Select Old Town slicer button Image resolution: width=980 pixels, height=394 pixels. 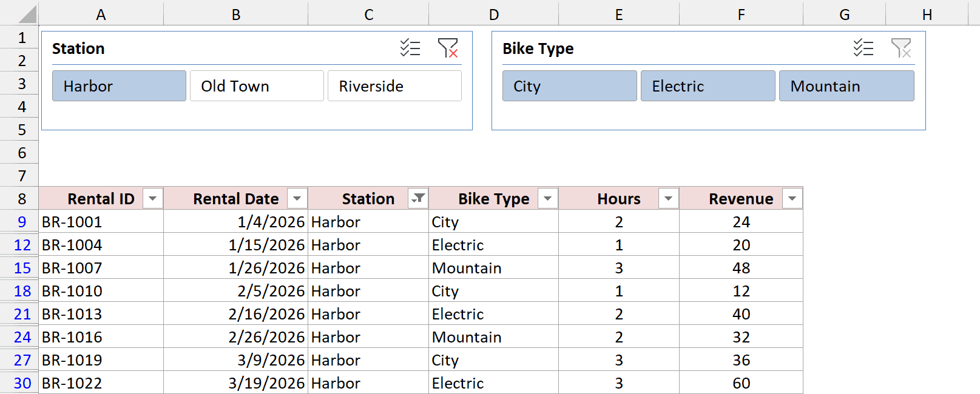(257, 85)
